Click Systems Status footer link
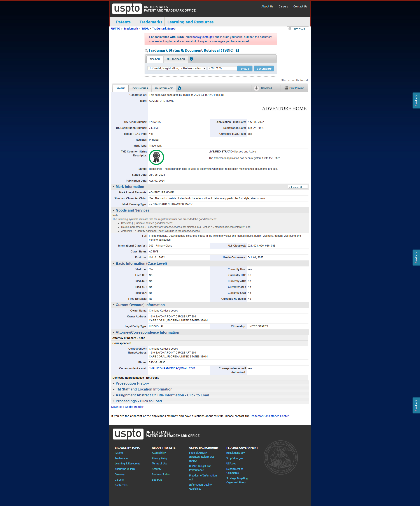The height and width of the screenshot is (506, 420). coord(161,475)
